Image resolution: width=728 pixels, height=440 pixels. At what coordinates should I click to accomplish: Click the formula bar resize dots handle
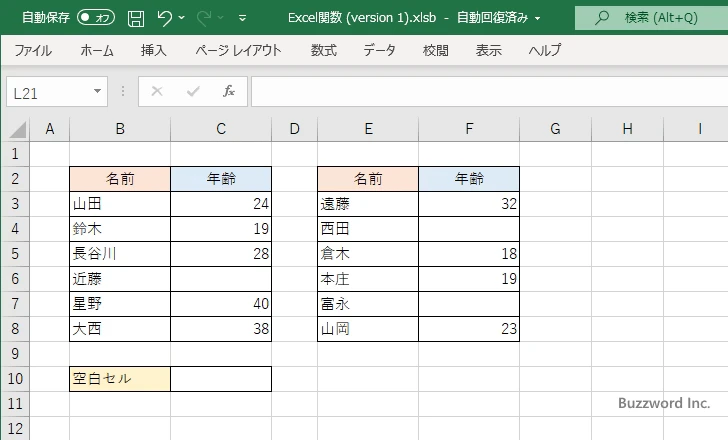(x=123, y=91)
